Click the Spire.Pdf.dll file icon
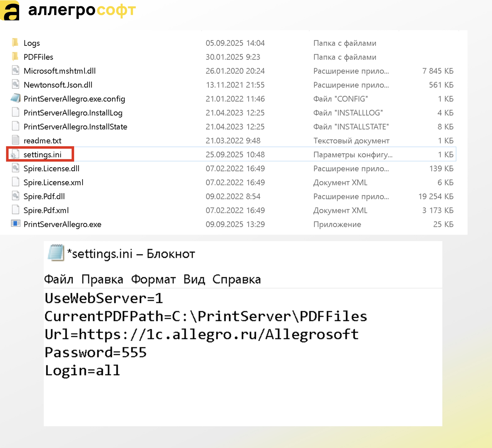The width and height of the screenshot is (492, 448). tap(15, 196)
